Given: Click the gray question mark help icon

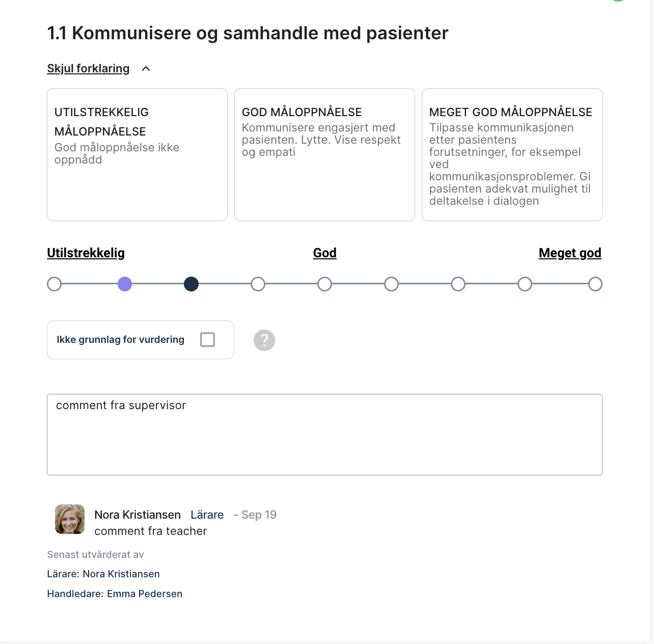Looking at the screenshot, I should [x=264, y=340].
